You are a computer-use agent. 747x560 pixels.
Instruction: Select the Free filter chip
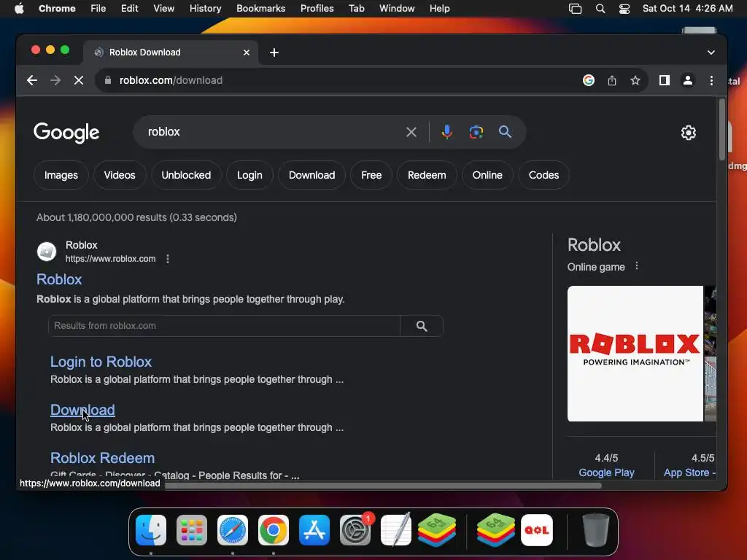(371, 175)
